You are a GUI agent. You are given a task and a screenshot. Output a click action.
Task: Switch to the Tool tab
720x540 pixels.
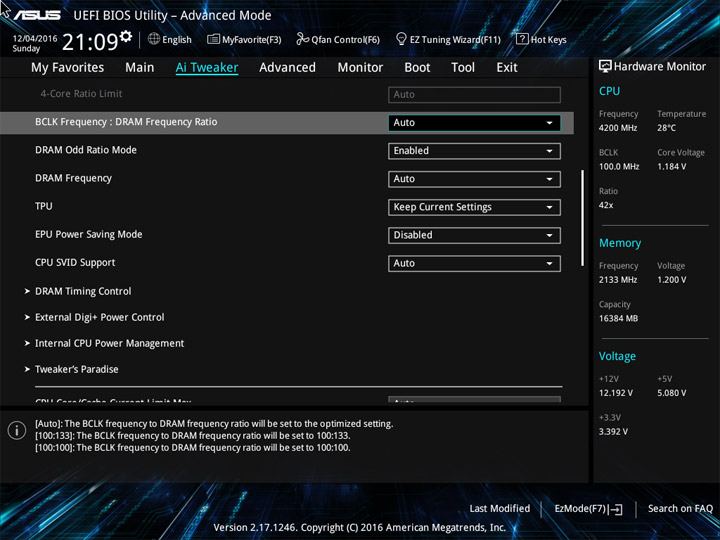tap(463, 68)
